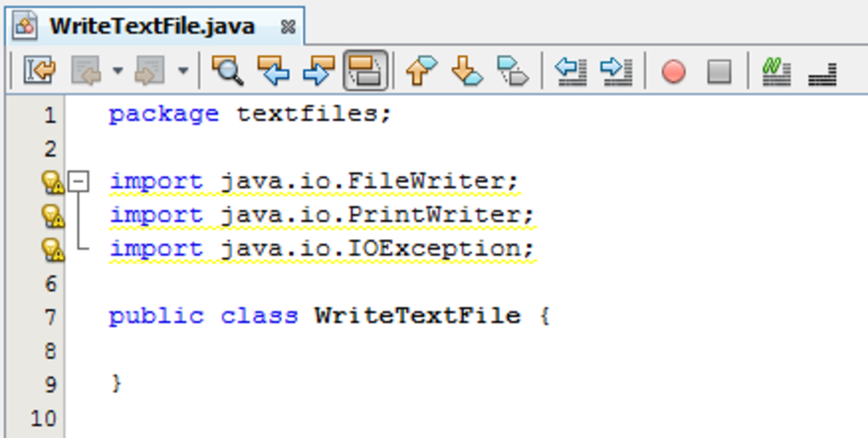Screen dimensions: 868x438
Task: Click line number 1 in gutter
Action: (49, 115)
